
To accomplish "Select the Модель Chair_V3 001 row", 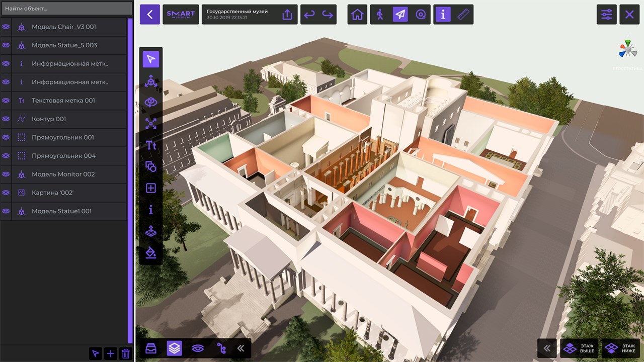I will point(63,27).
